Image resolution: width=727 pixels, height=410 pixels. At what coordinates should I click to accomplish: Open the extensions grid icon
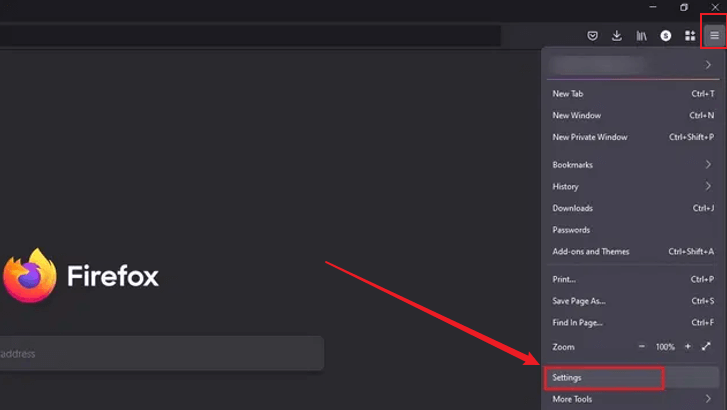(x=690, y=36)
